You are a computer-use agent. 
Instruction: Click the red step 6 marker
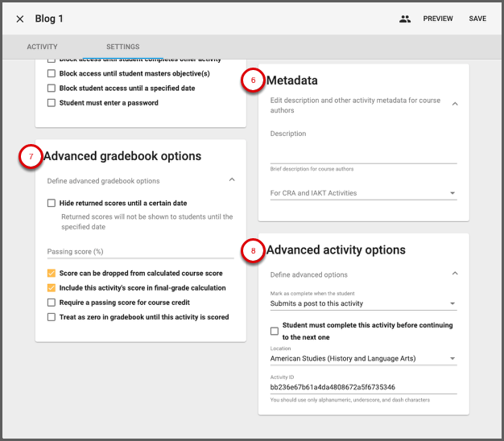coord(253,80)
